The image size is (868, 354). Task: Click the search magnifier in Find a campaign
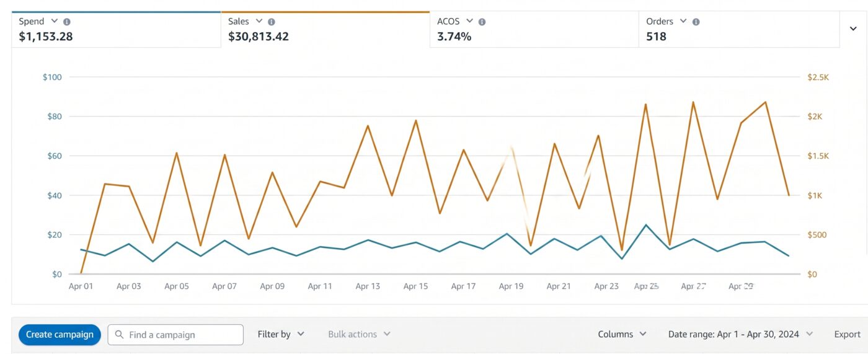(119, 335)
